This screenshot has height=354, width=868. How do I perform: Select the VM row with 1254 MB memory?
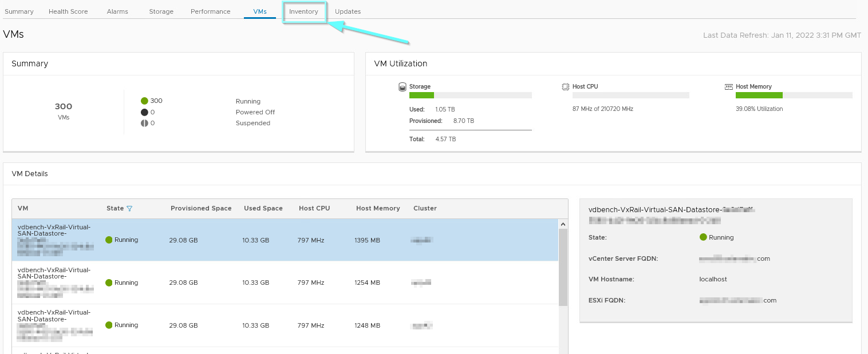(285, 283)
